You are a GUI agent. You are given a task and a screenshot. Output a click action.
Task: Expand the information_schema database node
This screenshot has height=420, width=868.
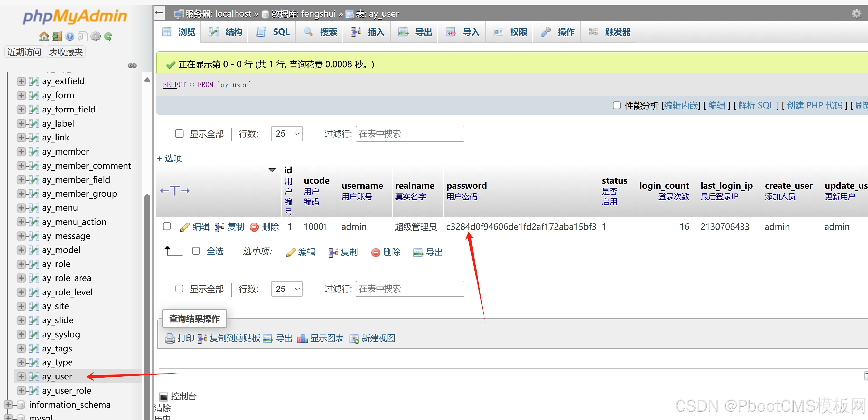click(8, 405)
